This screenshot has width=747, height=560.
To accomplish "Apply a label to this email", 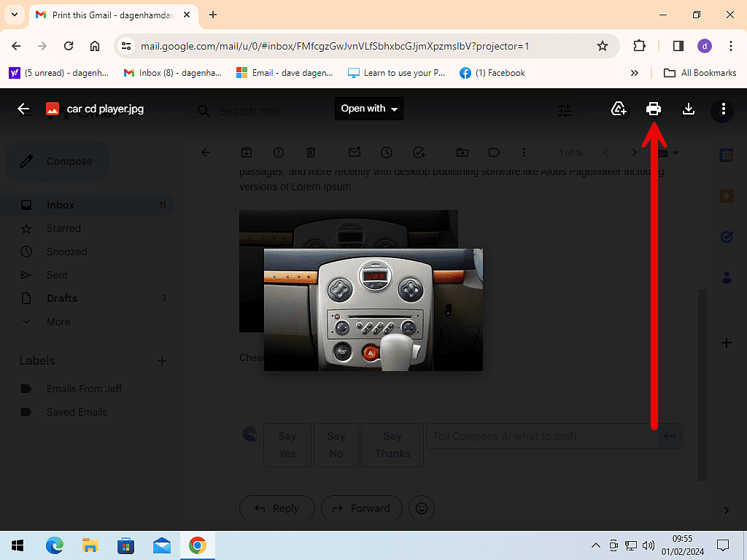I will [494, 152].
